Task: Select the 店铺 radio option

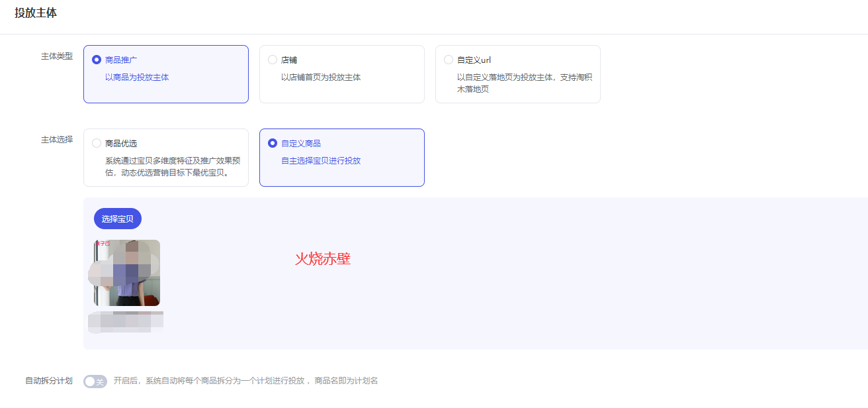Action: coord(273,60)
